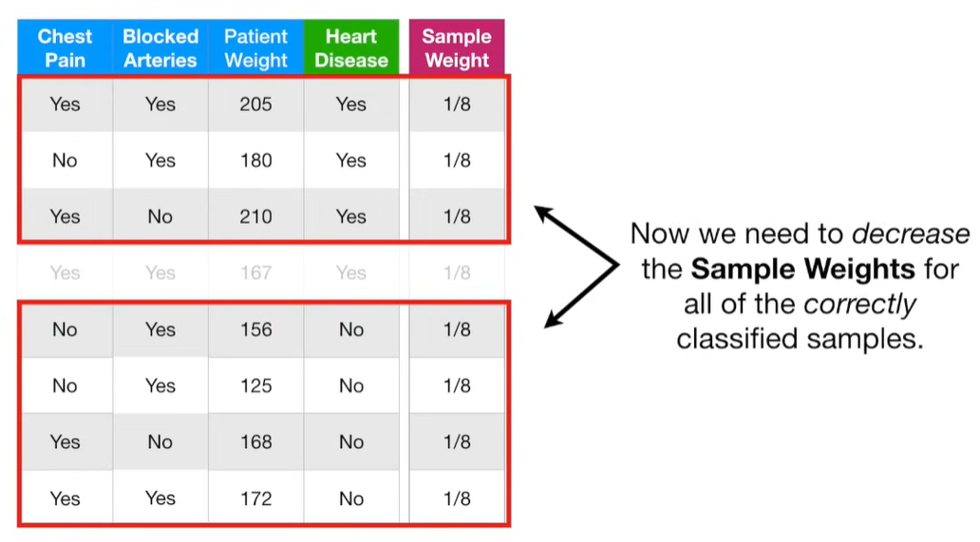This screenshot has height=542, width=980.
Task: Click the patient weight 172 cell
Action: 255,498
